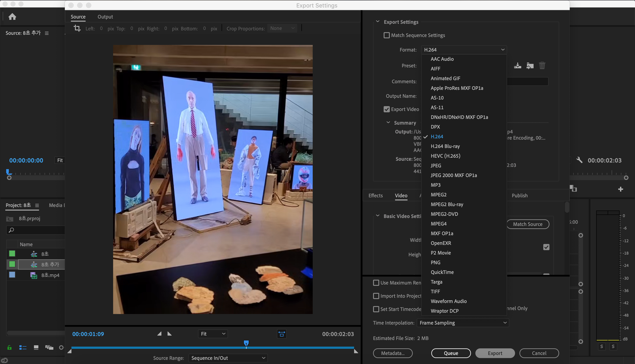
Task: Open the Crop Proportions dropdown
Action: click(x=282, y=28)
